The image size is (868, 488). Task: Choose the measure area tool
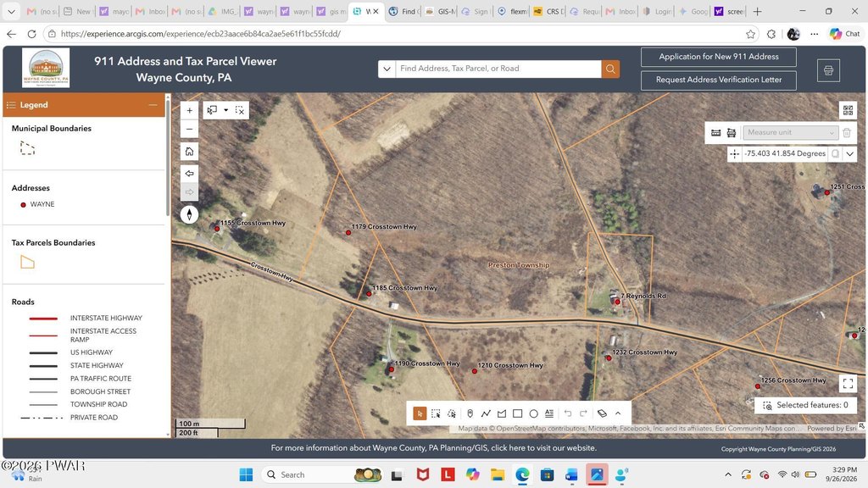pos(732,133)
